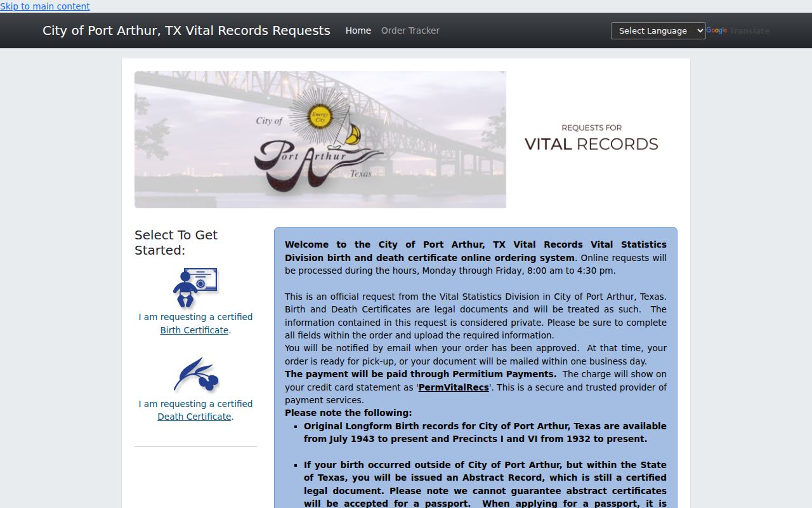Follow the Skip to main content link
812x508 pixels.
click(45, 6)
